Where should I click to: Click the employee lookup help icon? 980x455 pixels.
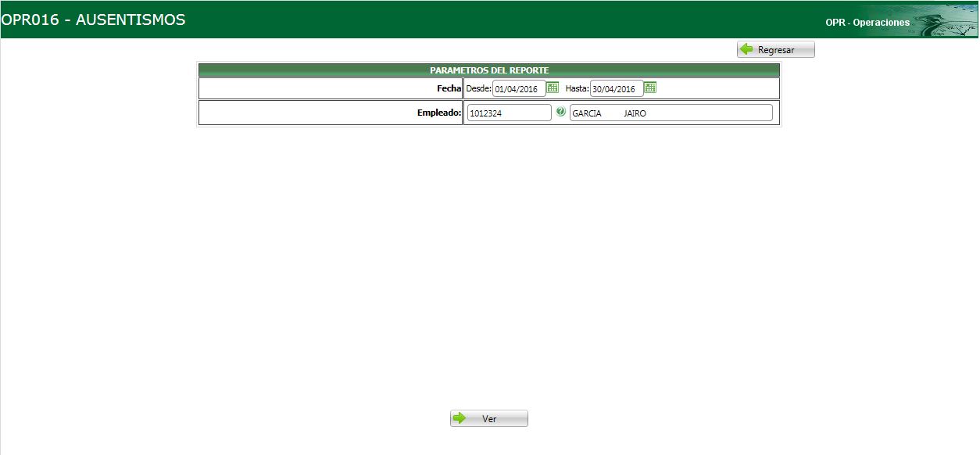(x=560, y=112)
